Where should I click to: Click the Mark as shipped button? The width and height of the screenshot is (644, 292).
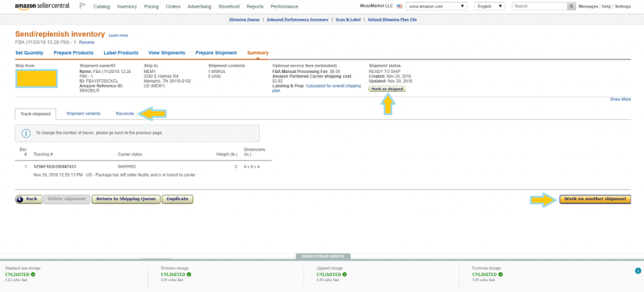pyautogui.click(x=387, y=89)
